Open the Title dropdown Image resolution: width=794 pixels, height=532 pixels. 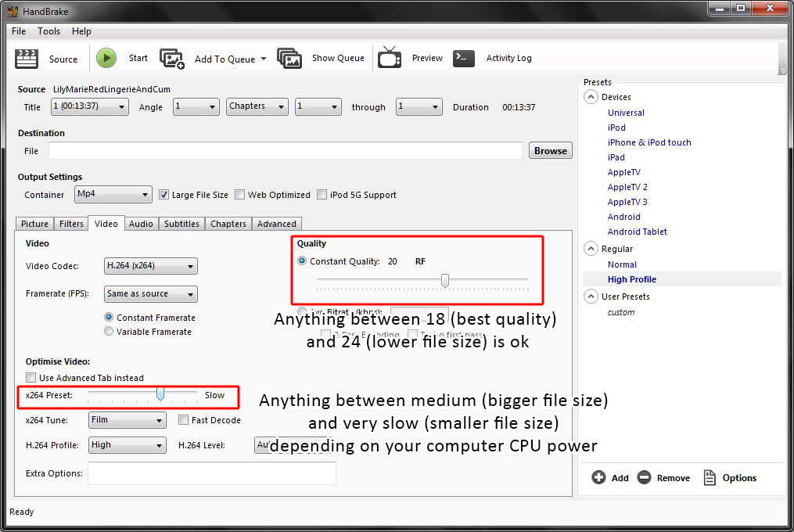90,107
